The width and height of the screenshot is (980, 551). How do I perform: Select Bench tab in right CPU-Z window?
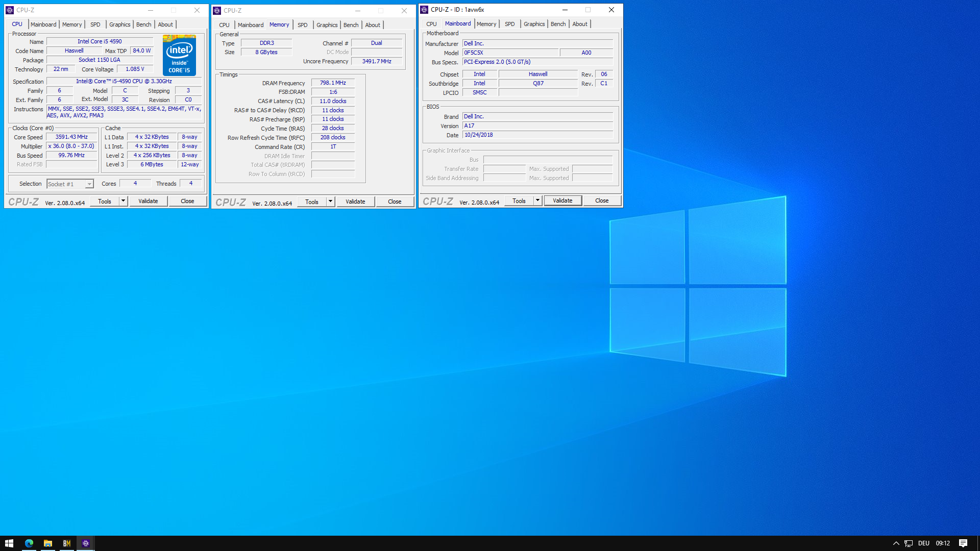tap(558, 24)
